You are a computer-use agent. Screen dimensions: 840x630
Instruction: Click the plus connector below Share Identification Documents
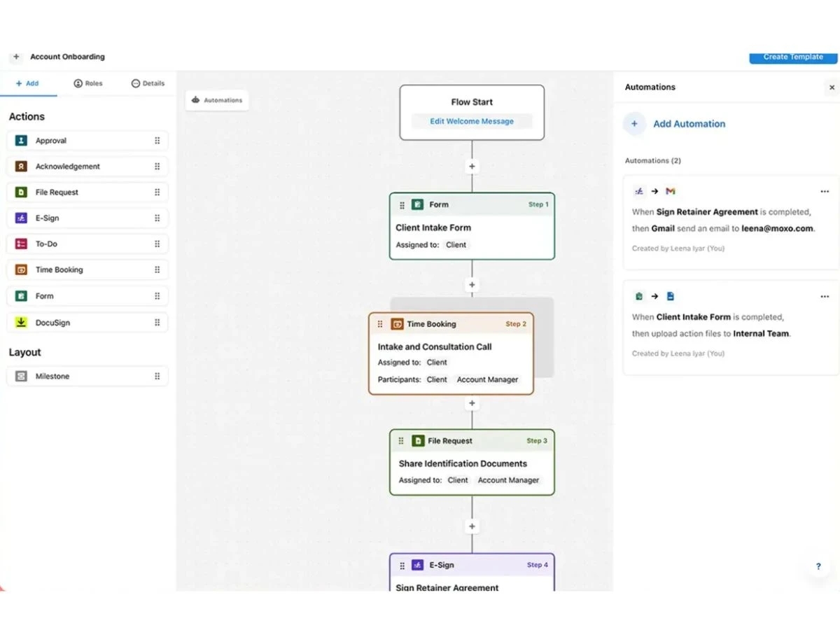[472, 526]
